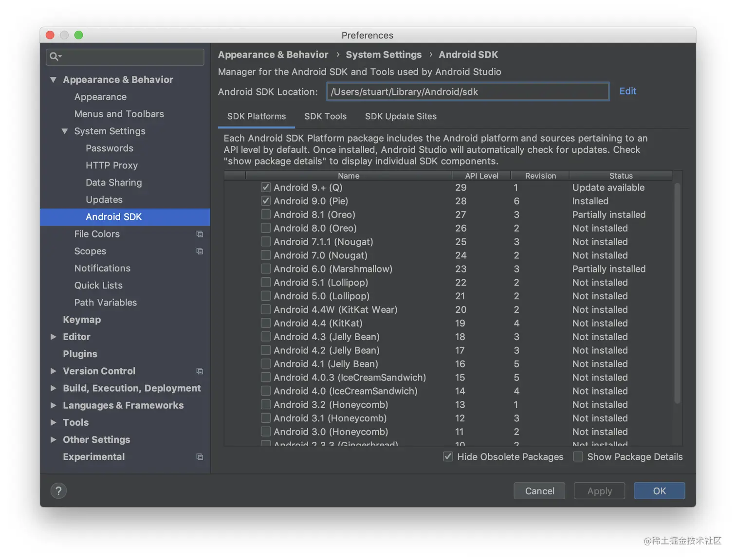The image size is (736, 560).
Task: Open HTTP Proxy settings
Action: pyautogui.click(x=111, y=165)
